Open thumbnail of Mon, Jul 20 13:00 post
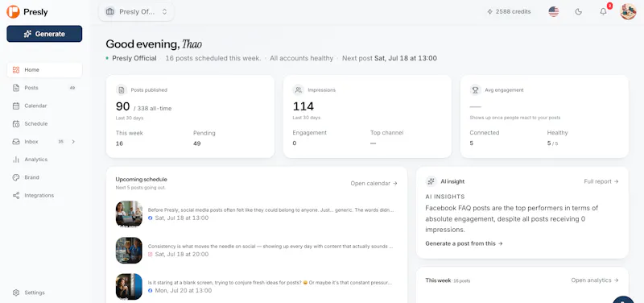 pyautogui.click(x=129, y=287)
